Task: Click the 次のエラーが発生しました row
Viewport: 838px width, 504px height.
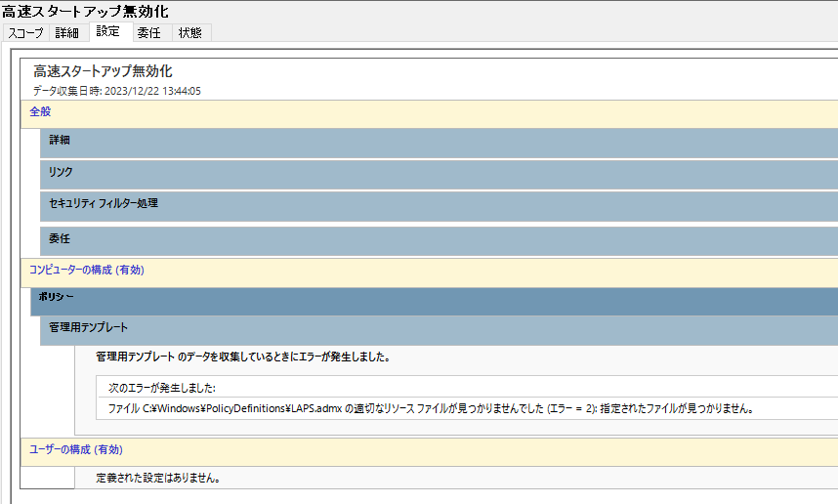Action: [467, 388]
